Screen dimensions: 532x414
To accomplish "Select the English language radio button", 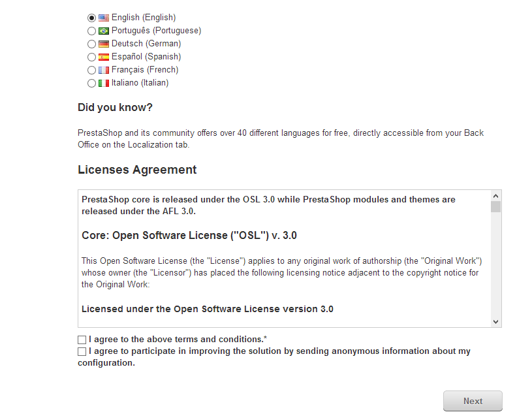I will click(x=91, y=18).
